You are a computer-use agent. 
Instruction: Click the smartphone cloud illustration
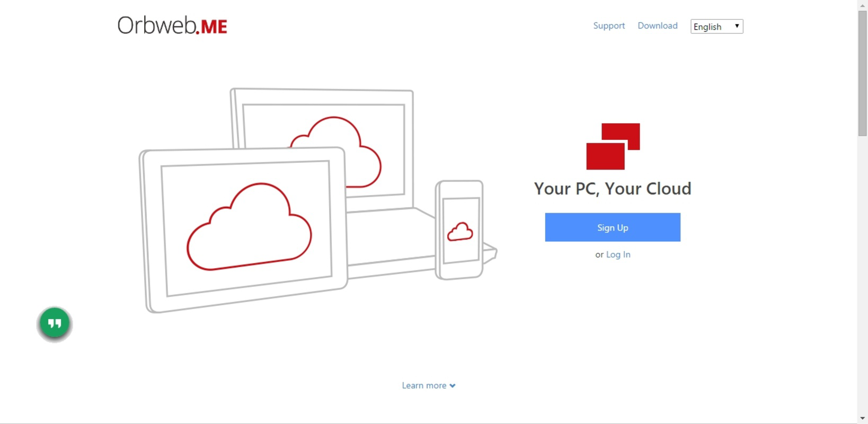tap(459, 230)
